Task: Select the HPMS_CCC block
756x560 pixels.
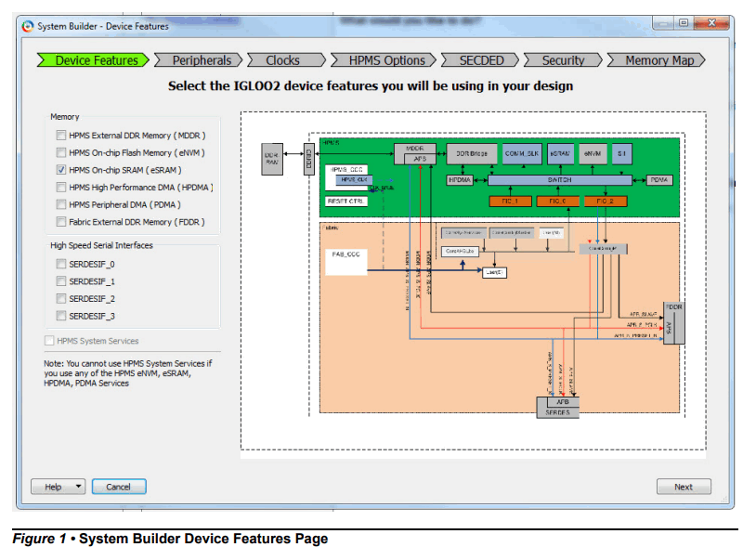Action: pyautogui.click(x=347, y=176)
